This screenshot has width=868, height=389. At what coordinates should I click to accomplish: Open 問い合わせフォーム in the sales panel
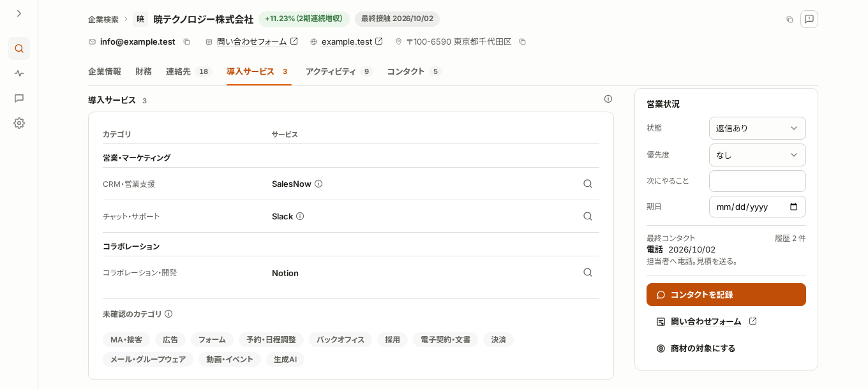pyautogui.click(x=707, y=321)
